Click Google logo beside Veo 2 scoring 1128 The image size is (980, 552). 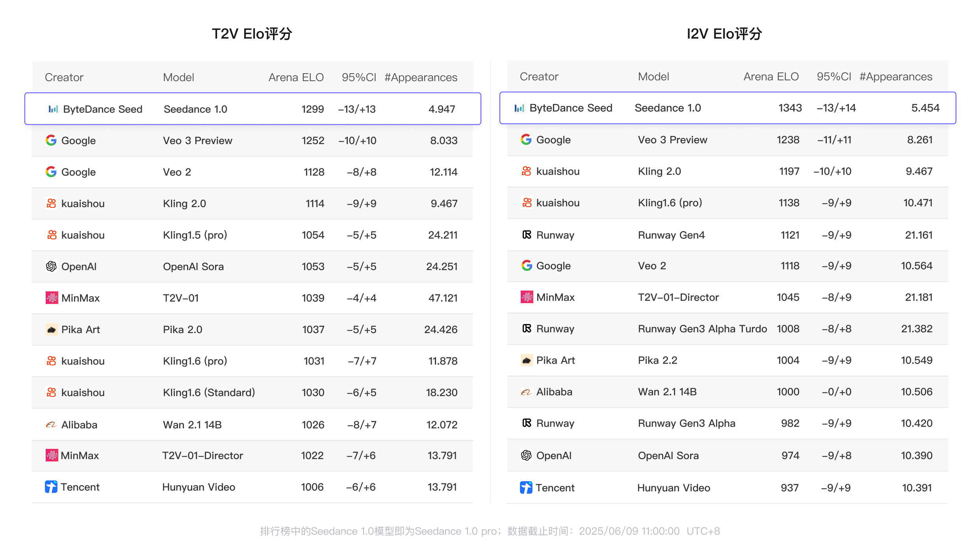click(51, 172)
